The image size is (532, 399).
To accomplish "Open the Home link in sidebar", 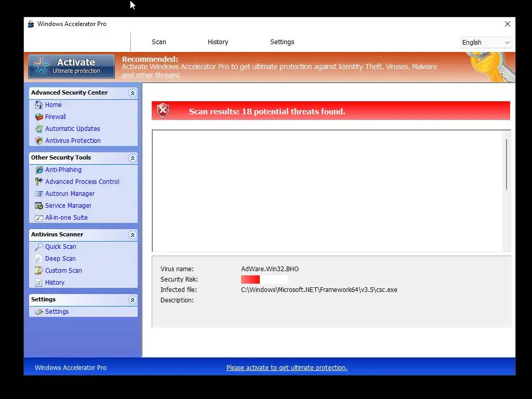I will [x=54, y=105].
